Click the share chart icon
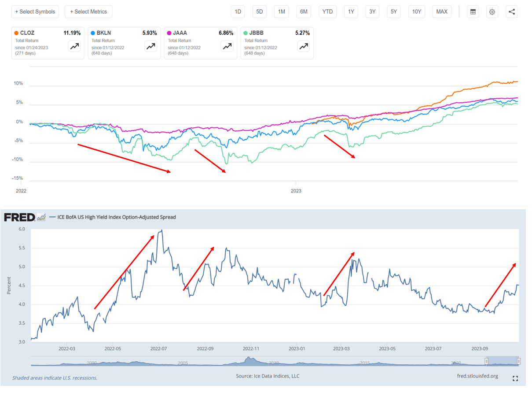 pos(511,11)
